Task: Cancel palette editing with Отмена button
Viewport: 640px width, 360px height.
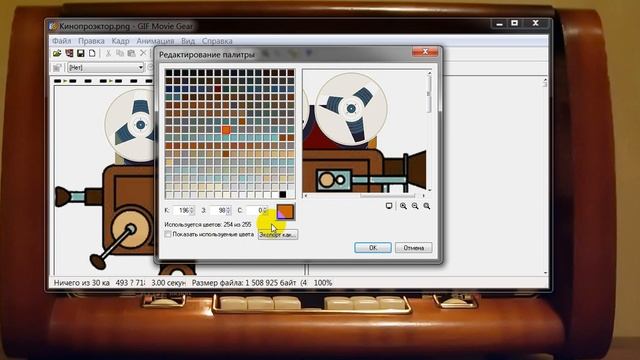Action: (x=413, y=248)
